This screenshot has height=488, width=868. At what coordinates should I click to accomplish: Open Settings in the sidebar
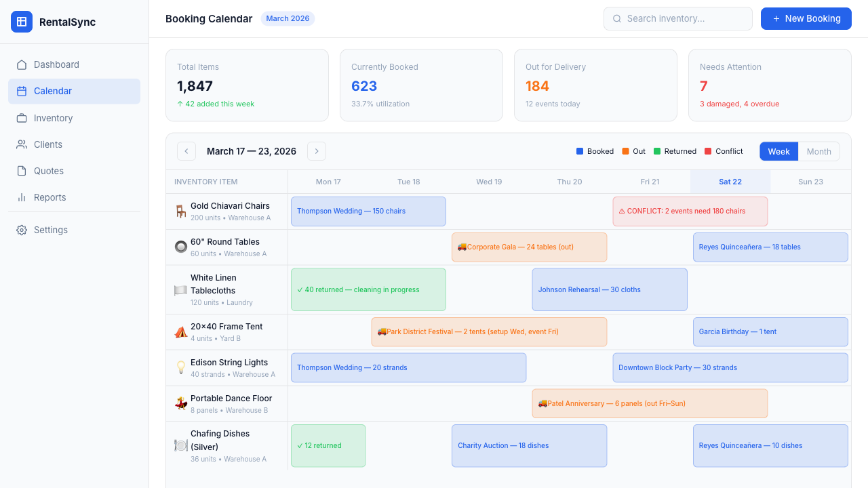click(x=74, y=230)
